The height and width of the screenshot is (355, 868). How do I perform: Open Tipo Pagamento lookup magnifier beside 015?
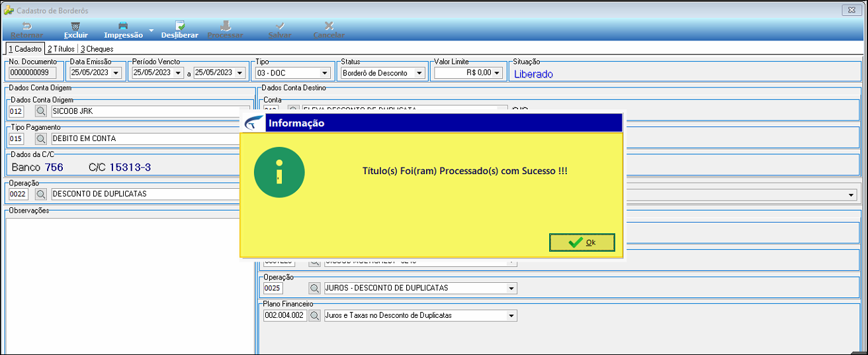pos(41,139)
